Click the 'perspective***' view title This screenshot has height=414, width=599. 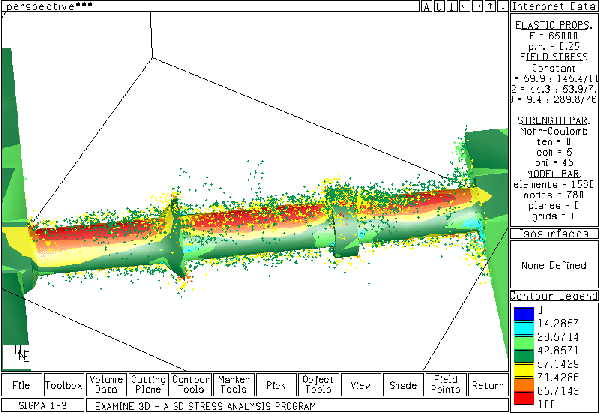click(49, 6)
